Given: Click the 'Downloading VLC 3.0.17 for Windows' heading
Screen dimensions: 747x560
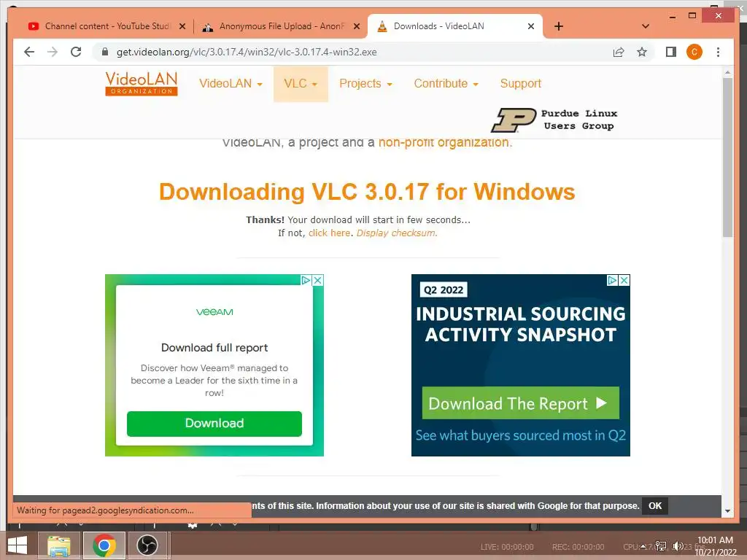Looking at the screenshot, I should [367, 192].
